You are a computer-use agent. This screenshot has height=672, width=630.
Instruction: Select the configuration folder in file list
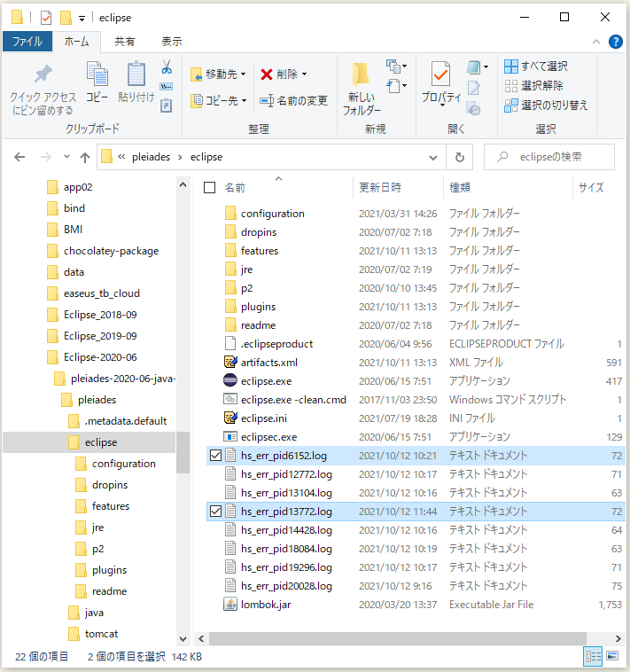(x=272, y=214)
